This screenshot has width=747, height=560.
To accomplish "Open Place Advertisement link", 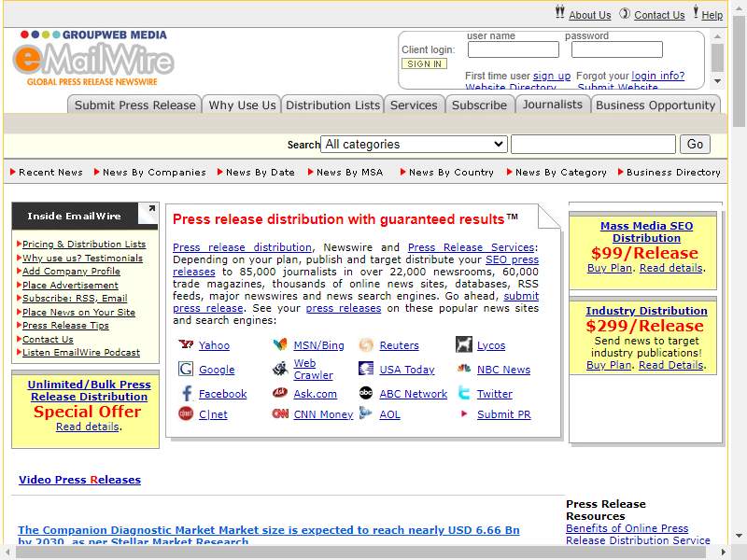I will coord(70,286).
